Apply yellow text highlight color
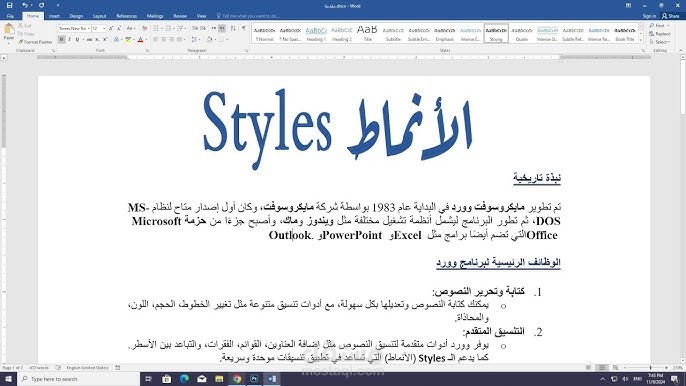Image resolution: width=686 pixels, height=386 pixels. point(128,40)
